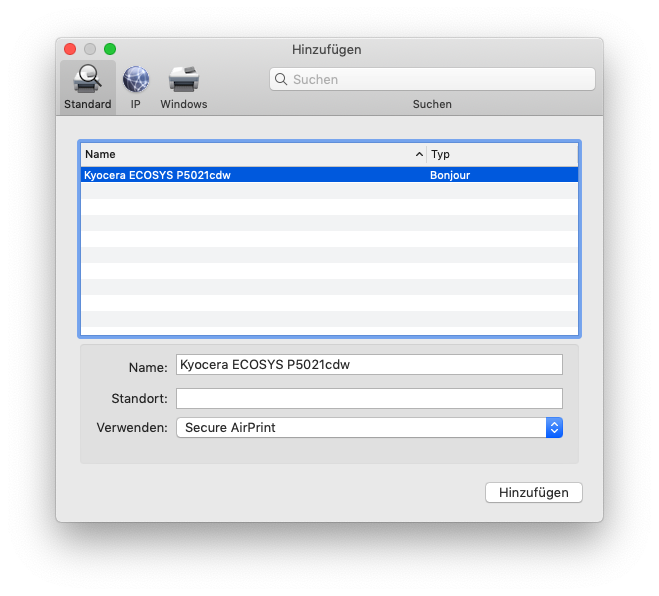Close the Hinzufügen window with red button
The width and height of the screenshot is (659, 596).
[x=70, y=49]
